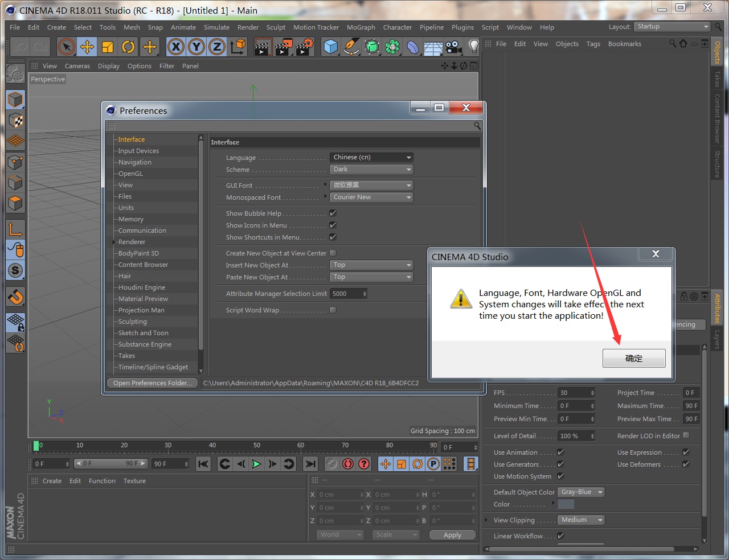729x560 pixels.
Task: Click Open Preferences Folder button
Action: click(152, 383)
